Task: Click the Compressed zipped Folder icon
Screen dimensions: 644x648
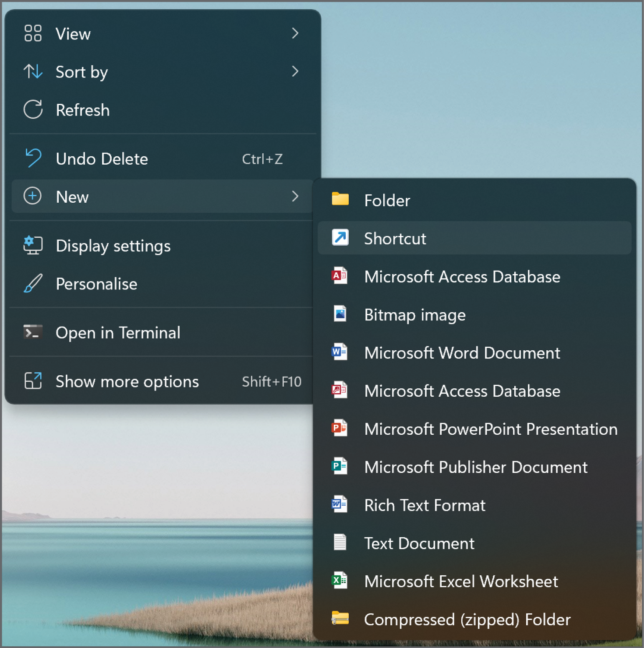Action: (x=340, y=618)
